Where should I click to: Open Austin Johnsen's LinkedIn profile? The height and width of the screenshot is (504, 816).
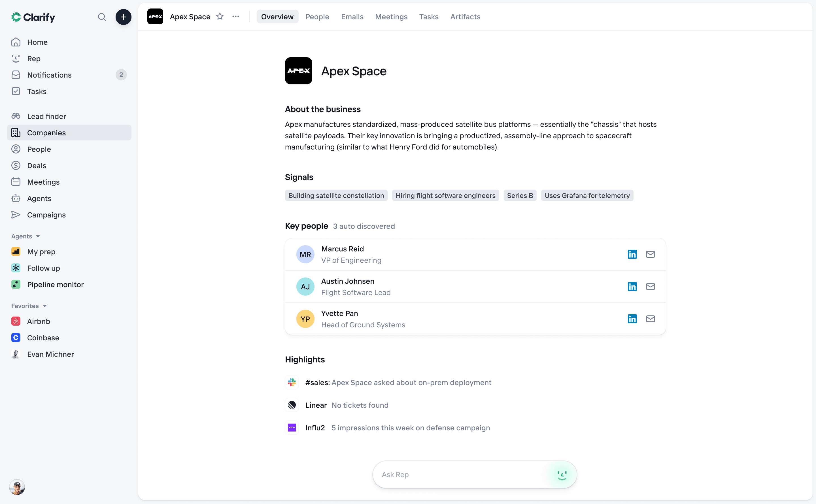click(632, 286)
